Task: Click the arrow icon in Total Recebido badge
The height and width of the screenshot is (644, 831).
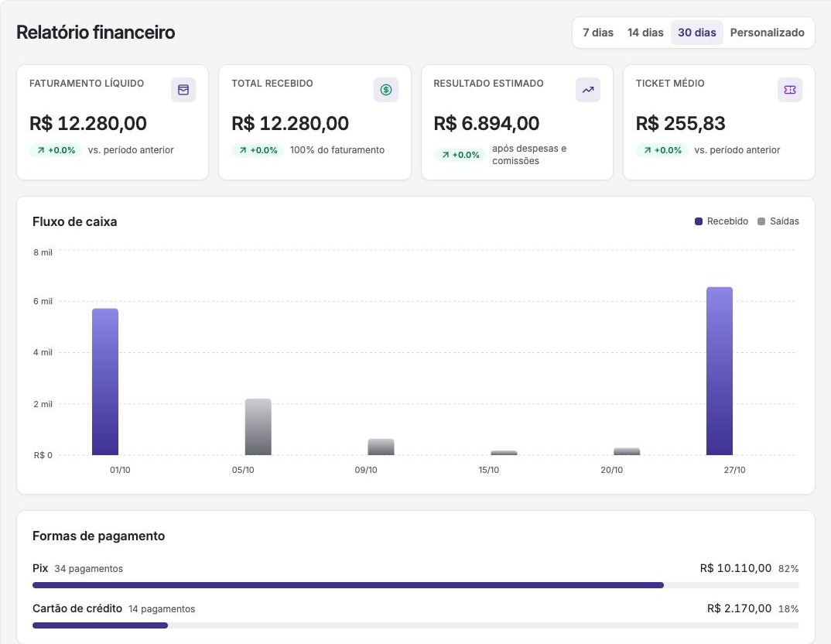Action: pyautogui.click(x=243, y=150)
